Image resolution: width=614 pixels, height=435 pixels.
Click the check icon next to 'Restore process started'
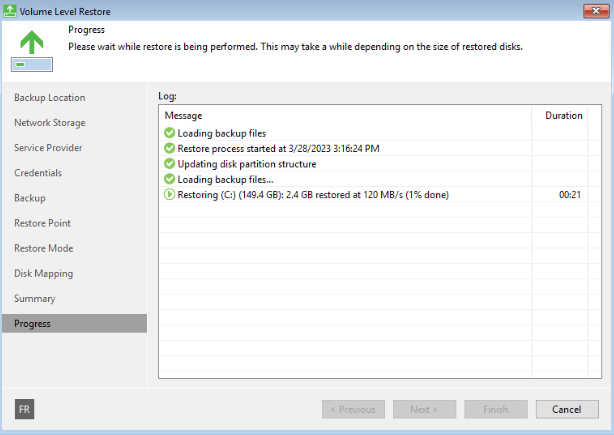point(169,148)
